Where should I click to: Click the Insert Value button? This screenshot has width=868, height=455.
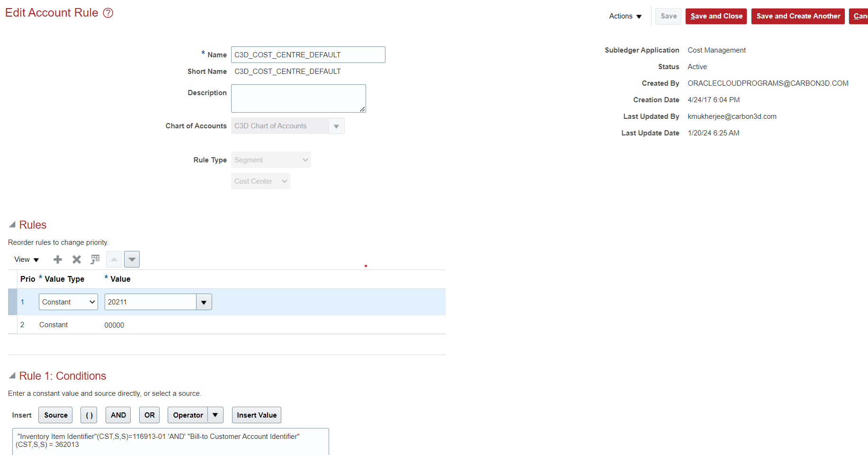point(257,415)
